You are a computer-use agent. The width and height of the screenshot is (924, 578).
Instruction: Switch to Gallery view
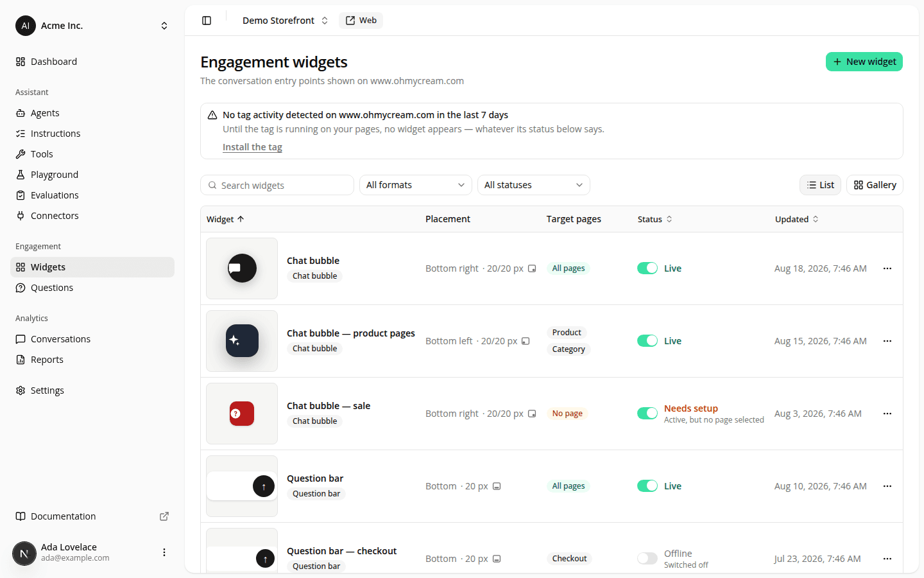click(875, 185)
